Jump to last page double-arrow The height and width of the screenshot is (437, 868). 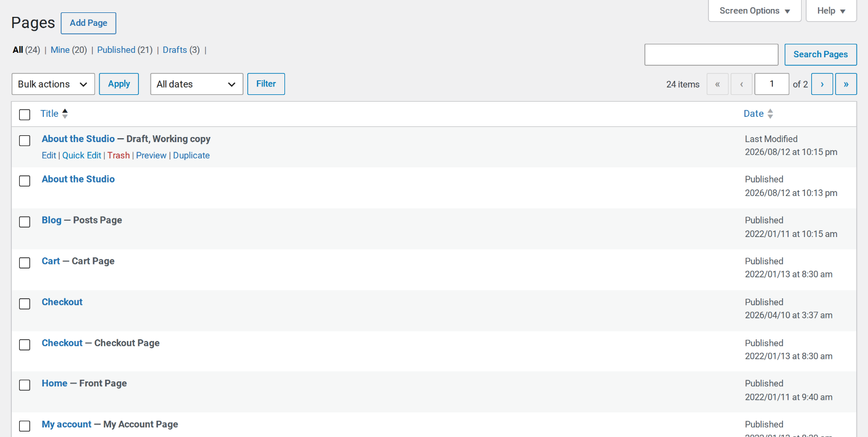(x=846, y=84)
